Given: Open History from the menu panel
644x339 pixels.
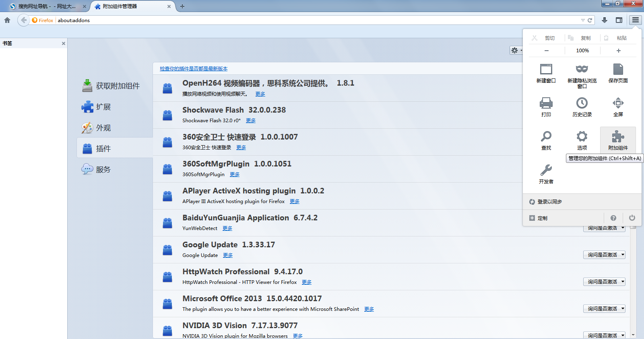Looking at the screenshot, I should pyautogui.click(x=582, y=107).
